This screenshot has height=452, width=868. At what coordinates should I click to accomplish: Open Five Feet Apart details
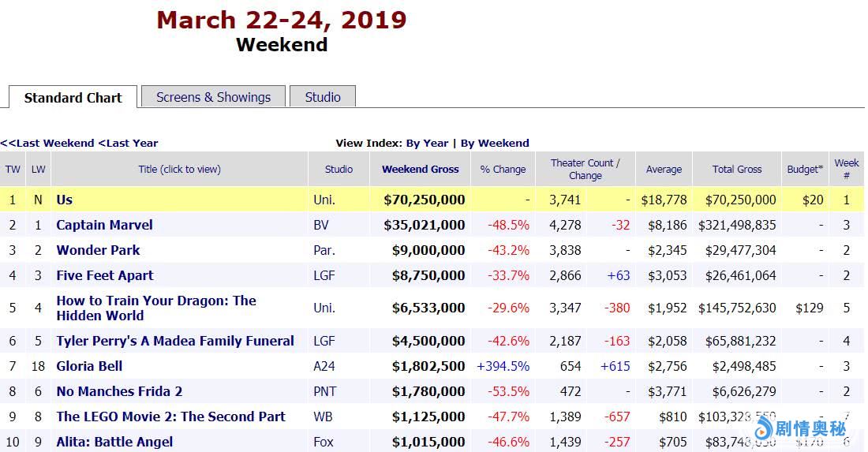tap(105, 275)
